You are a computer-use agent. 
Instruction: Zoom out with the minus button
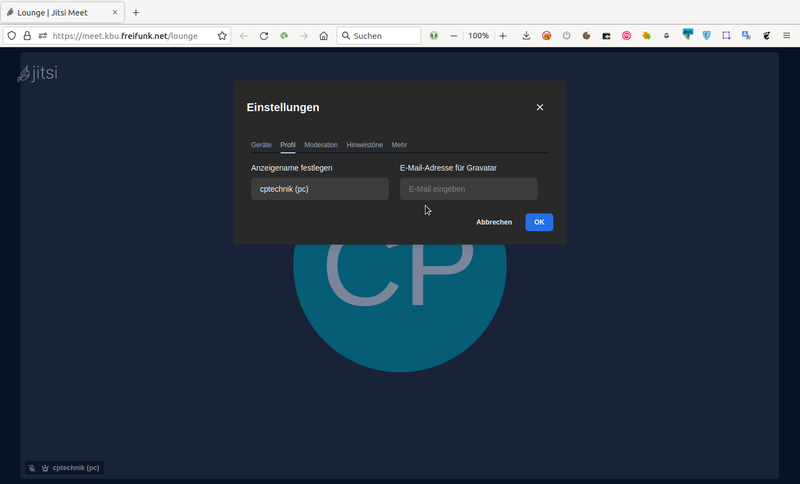454,35
